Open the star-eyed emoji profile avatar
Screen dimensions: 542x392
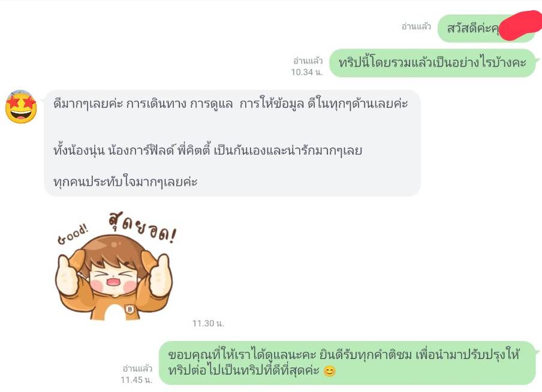(21, 107)
